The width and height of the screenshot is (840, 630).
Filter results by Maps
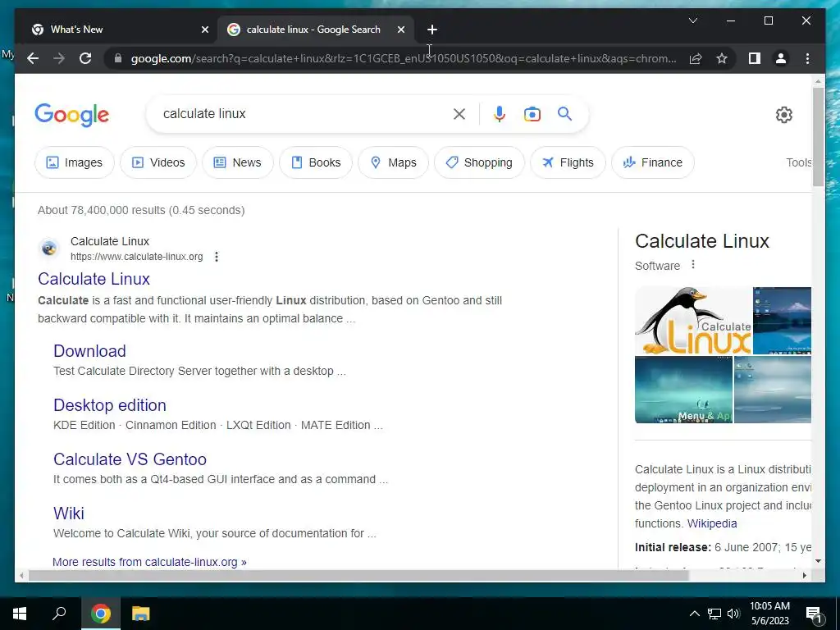point(393,162)
